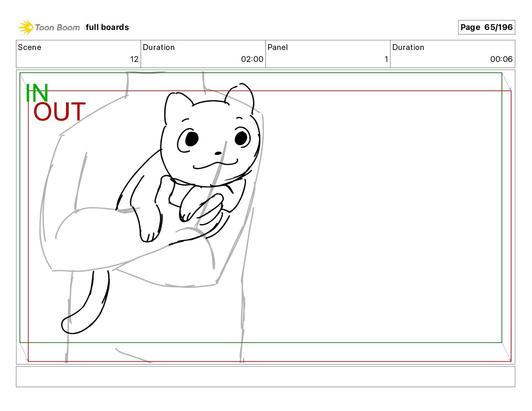Screen dimensions: 532x411
Task: Select the panel duration value 00:06
Action: 501,59
